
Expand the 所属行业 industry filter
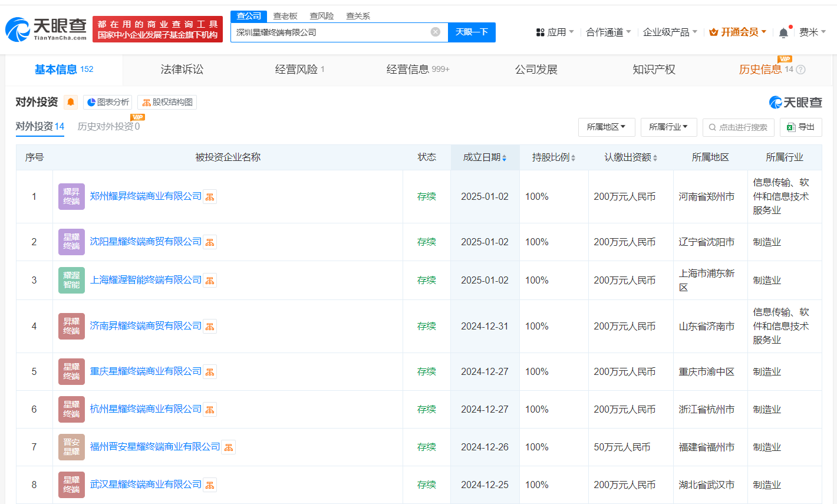click(668, 127)
